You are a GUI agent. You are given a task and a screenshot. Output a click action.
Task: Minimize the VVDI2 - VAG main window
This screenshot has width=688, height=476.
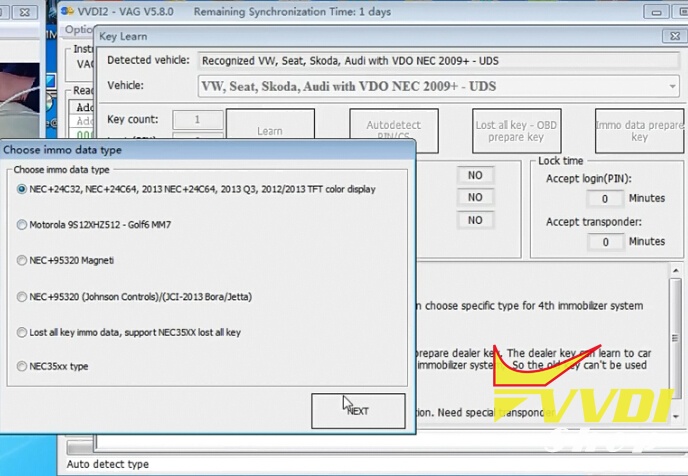pyautogui.click(x=656, y=12)
